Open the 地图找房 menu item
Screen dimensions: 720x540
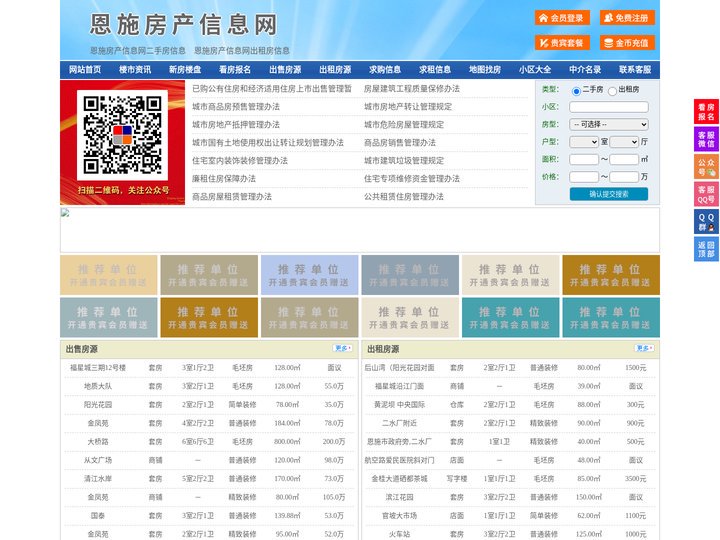pyautogui.click(x=485, y=70)
